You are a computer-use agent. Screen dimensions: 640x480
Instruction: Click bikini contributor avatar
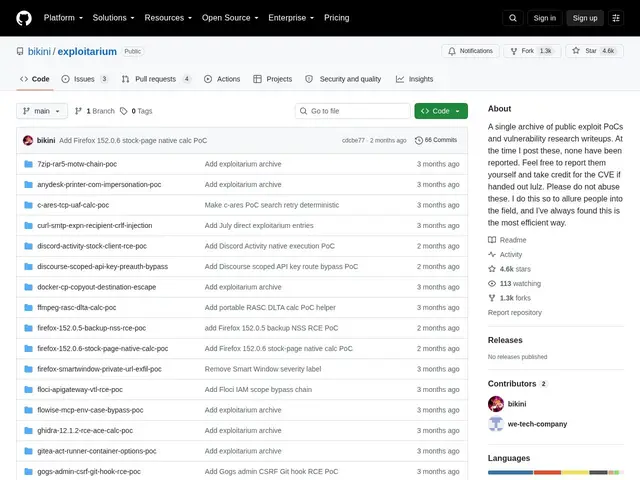496,404
